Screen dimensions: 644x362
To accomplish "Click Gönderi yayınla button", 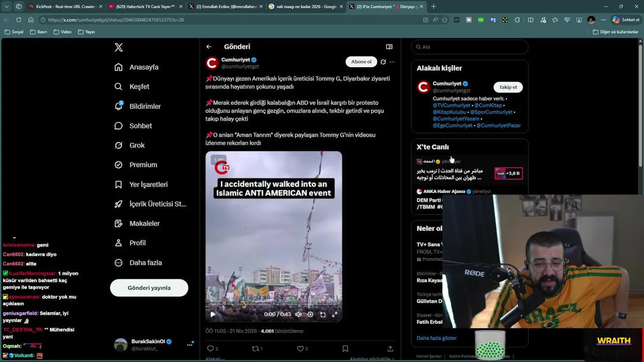I will tap(149, 288).
